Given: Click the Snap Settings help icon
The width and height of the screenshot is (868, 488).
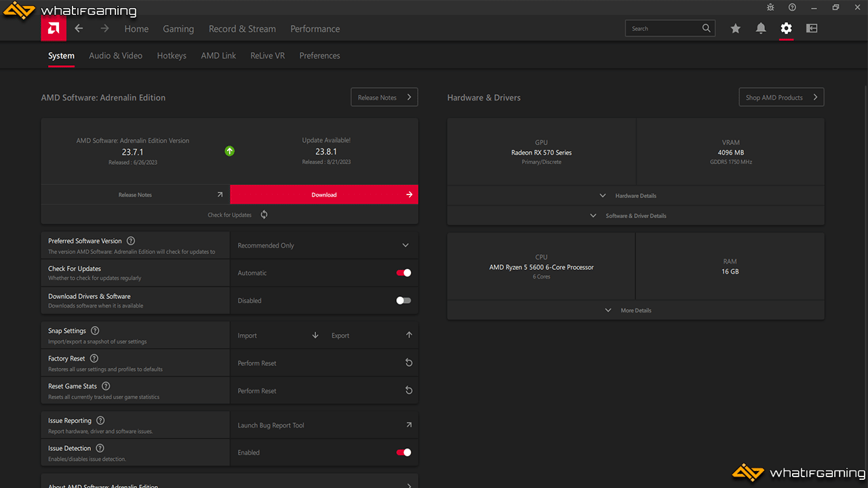Looking at the screenshot, I should pyautogui.click(x=95, y=331).
